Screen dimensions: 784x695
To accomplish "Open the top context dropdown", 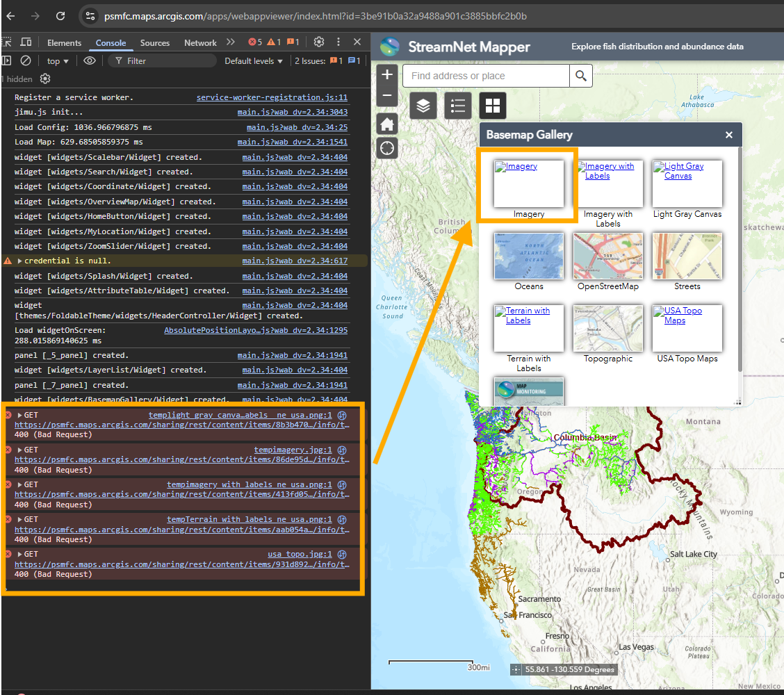I will 58,61.
